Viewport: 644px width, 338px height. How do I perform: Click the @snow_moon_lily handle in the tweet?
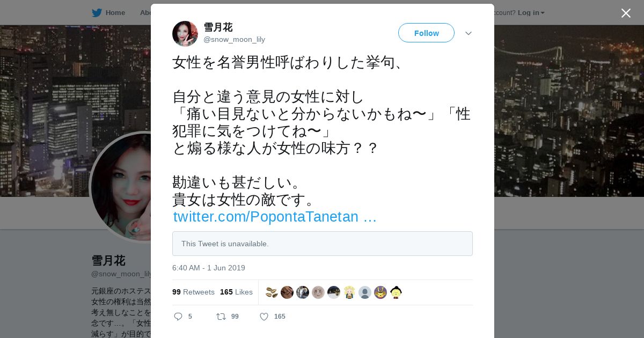[x=234, y=39]
